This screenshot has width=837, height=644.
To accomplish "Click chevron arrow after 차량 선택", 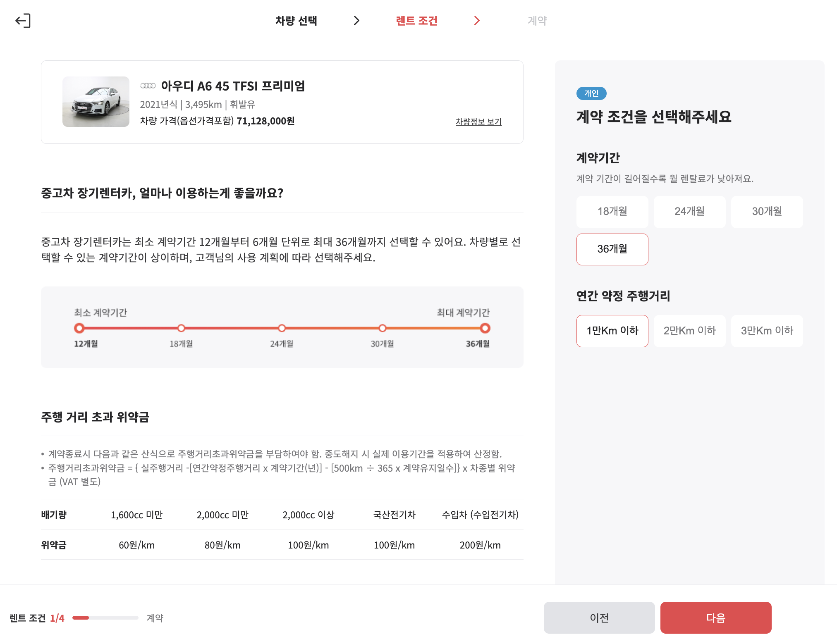I will 356,21.
